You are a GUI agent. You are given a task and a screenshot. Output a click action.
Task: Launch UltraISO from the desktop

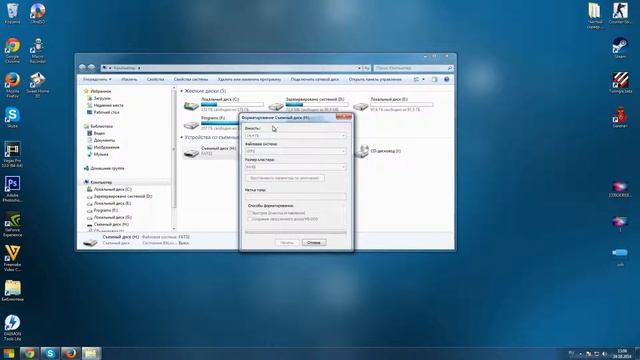[38, 13]
